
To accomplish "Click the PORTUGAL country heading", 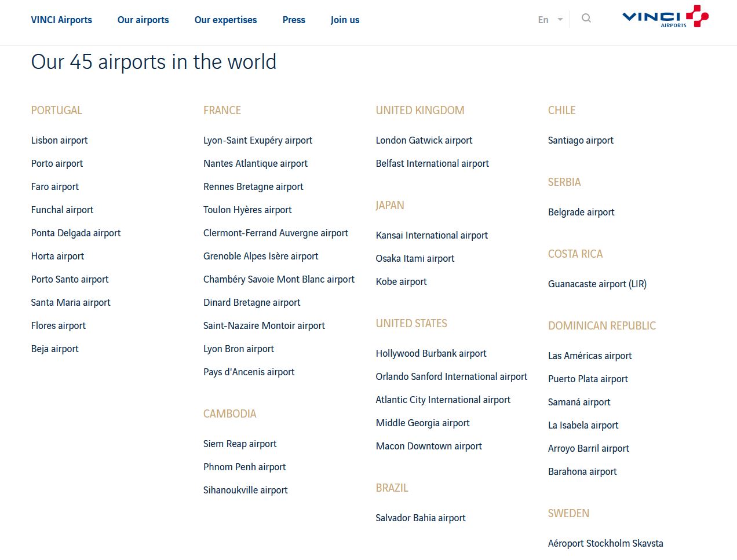I will (56, 110).
